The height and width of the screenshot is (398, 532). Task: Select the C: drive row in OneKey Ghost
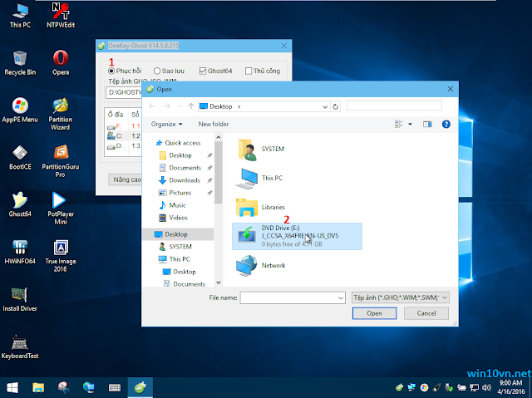pos(124,136)
